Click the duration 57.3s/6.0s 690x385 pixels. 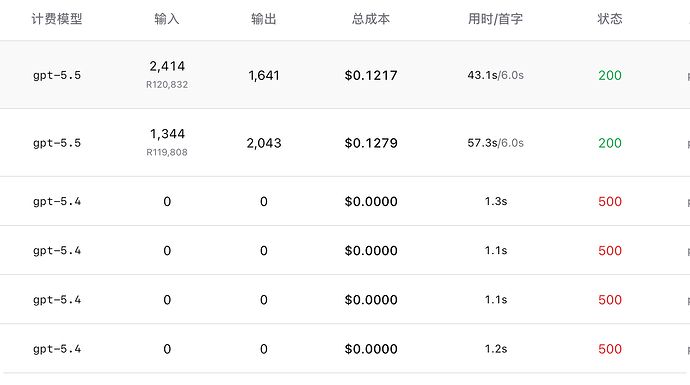(x=495, y=143)
